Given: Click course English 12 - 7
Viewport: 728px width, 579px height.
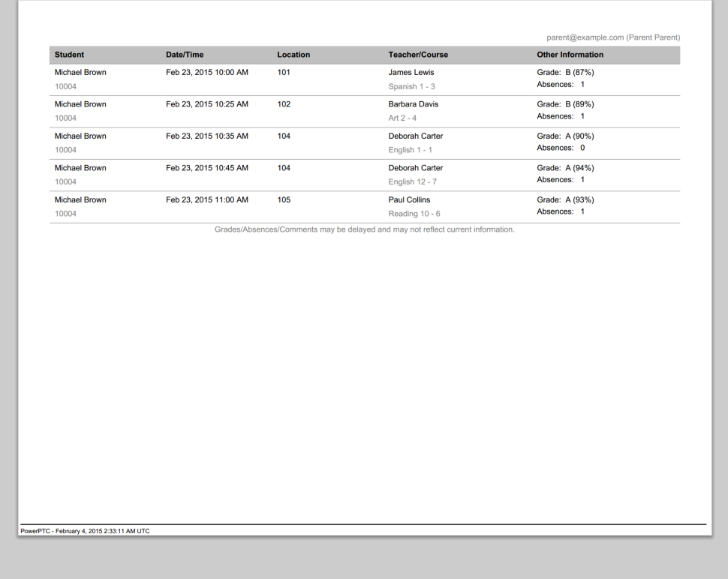Looking at the screenshot, I should (x=412, y=181).
